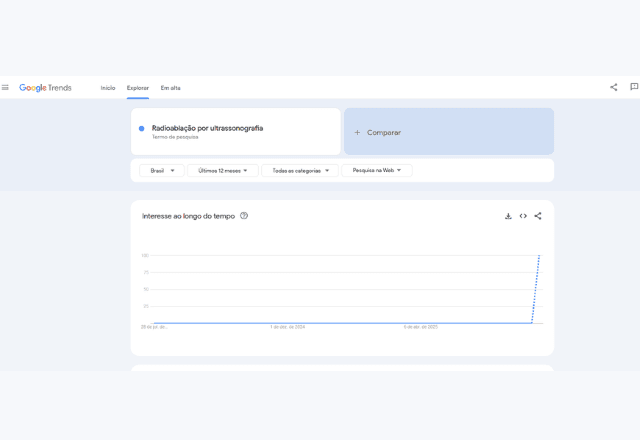This screenshot has width=640, height=440.
Task: Go to the Início tab
Action: [x=108, y=88]
